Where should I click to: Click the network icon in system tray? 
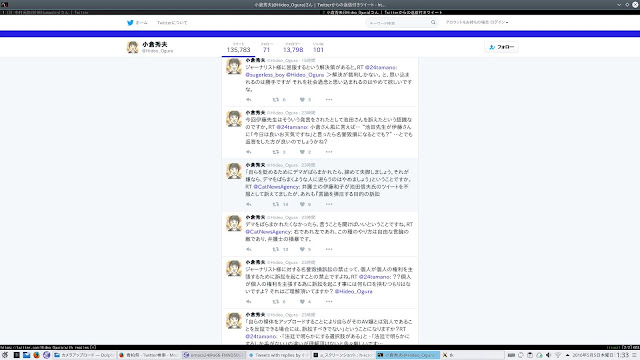(x=558, y=355)
